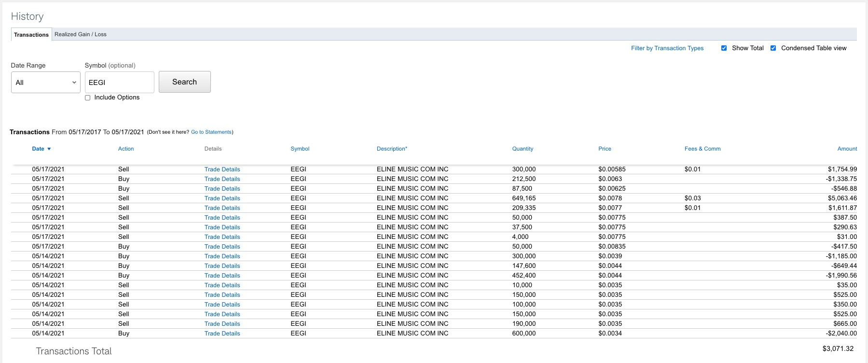
Task: Open Trade Details for the 600,000 share buy
Action: pyautogui.click(x=222, y=334)
